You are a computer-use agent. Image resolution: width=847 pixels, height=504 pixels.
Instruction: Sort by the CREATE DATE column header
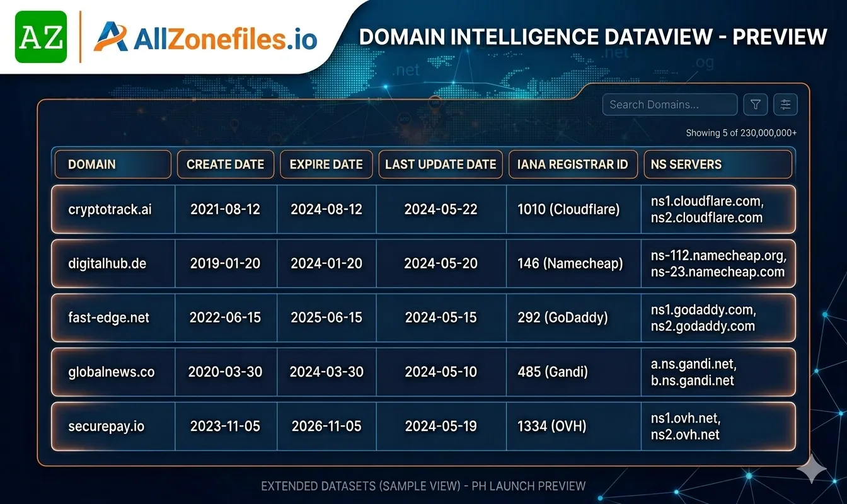226,164
